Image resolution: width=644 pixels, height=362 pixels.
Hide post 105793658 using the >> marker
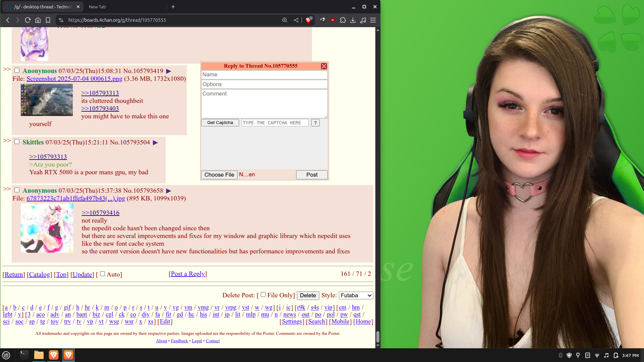[x=7, y=189]
